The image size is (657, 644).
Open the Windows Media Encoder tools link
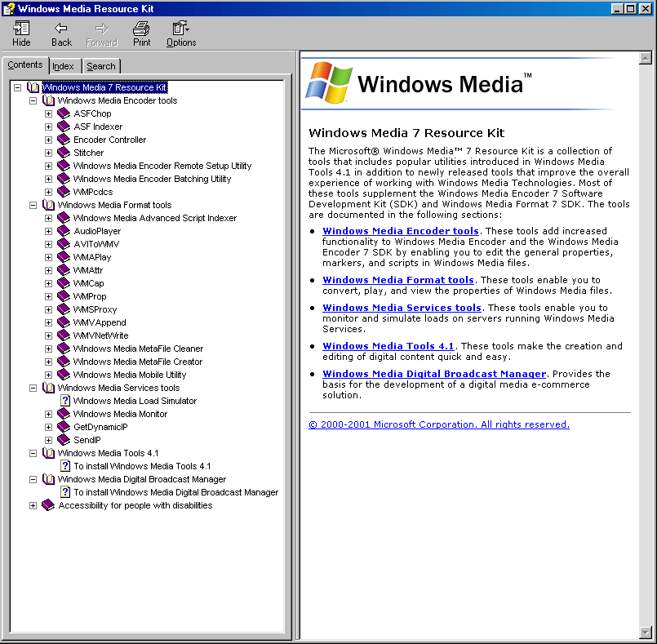coord(401,231)
